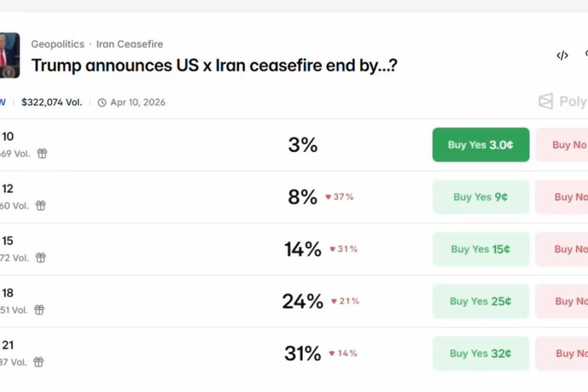This screenshot has height=392, width=588.
Task: Click gift icon in the 10 row
Action: click(42, 154)
